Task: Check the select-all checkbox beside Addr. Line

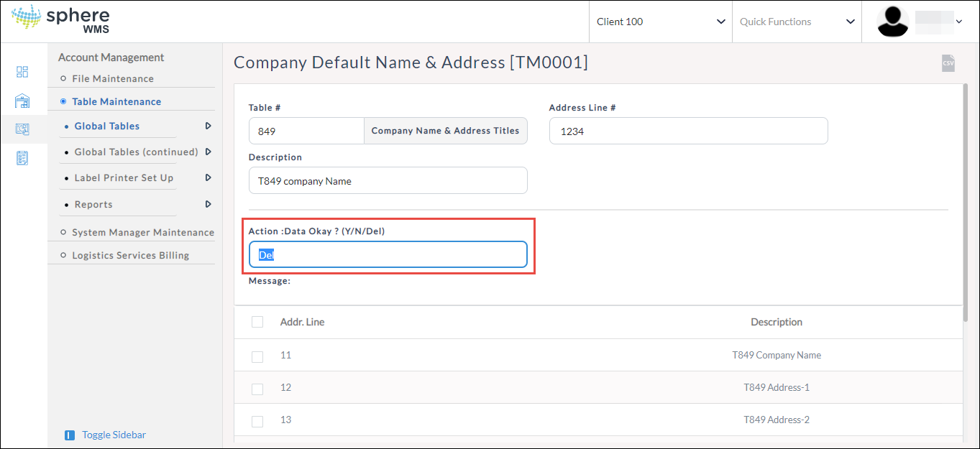Action: pyautogui.click(x=257, y=323)
